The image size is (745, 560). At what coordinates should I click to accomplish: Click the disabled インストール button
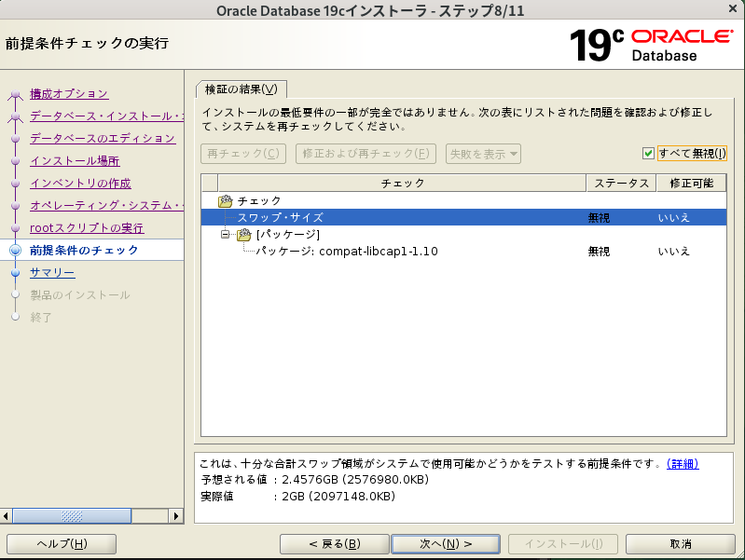563,544
